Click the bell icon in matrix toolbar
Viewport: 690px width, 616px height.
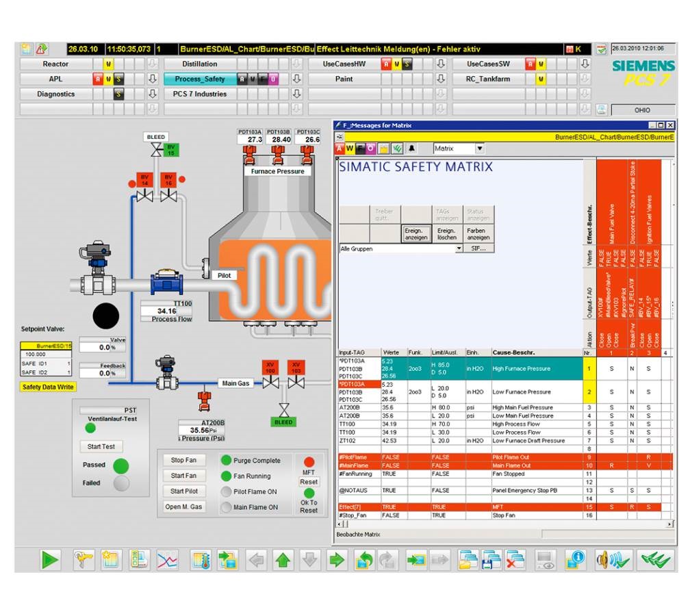[411, 149]
